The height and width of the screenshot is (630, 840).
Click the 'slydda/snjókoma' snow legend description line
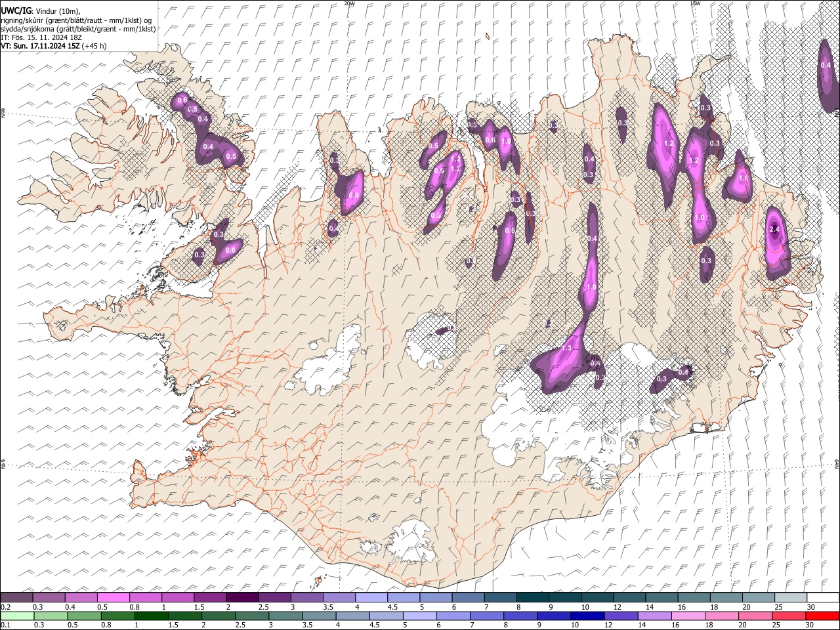(x=78, y=29)
